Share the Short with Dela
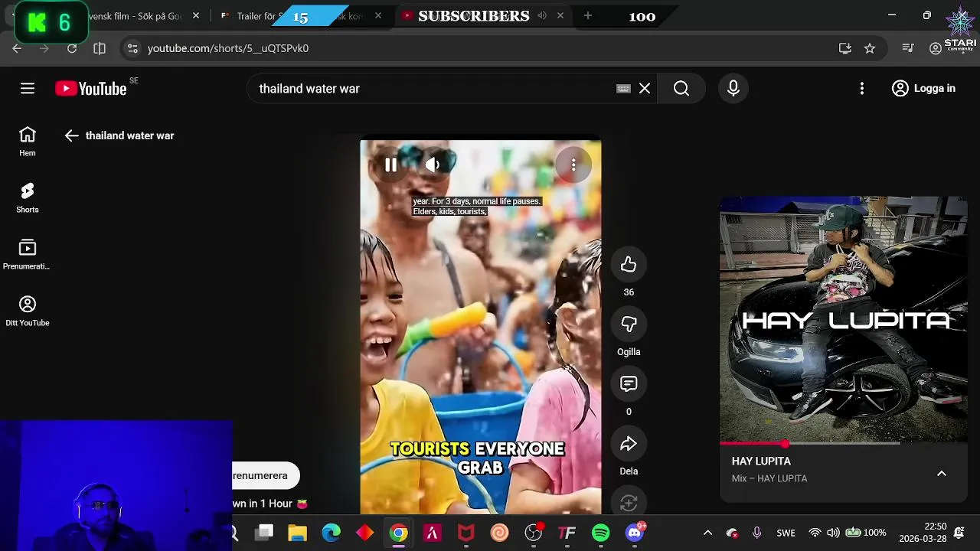The height and width of the screenshot is (551, 980). (629, 444)
